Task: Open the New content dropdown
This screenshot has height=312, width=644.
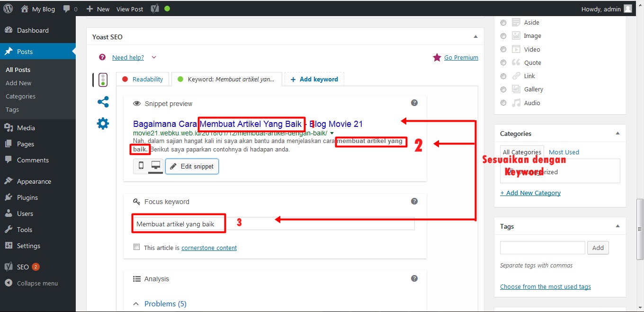Action: pos(98,9)
